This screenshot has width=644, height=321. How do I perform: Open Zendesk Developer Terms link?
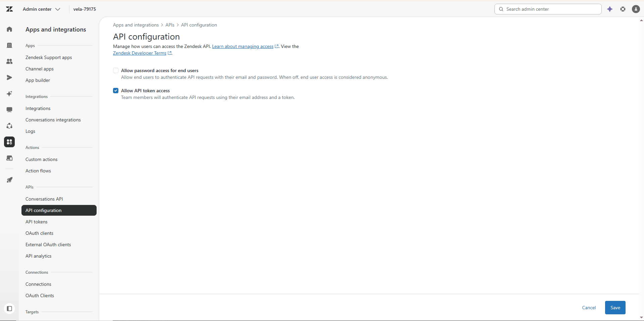(140, 53)
